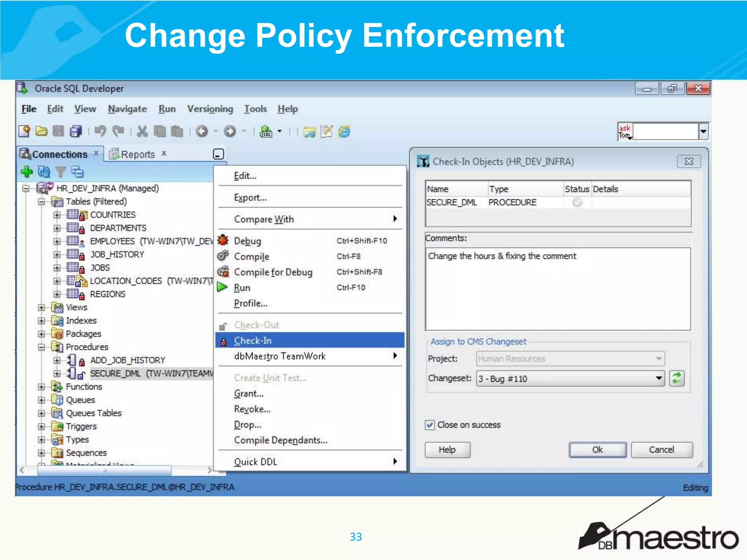Choose Compile for Debug from context menu
The height and width of the screenshot is (560, 747).
pyautogui.click(x=310, y=272)
